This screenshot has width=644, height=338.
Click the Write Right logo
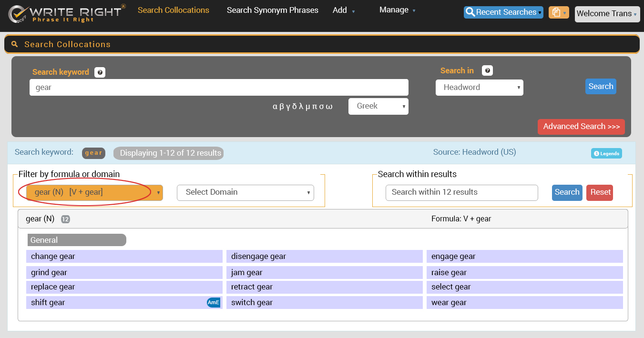click(67, 14)
